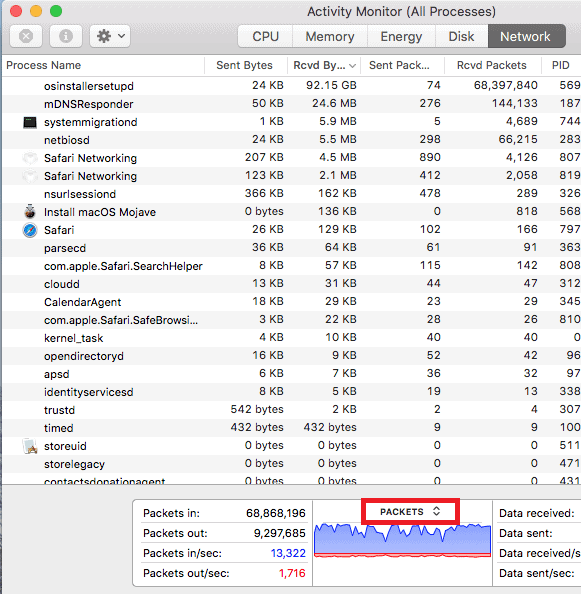Open the gear actions dropdown menu
Viewport: 581px width, 594px height.
coord(110,36)
